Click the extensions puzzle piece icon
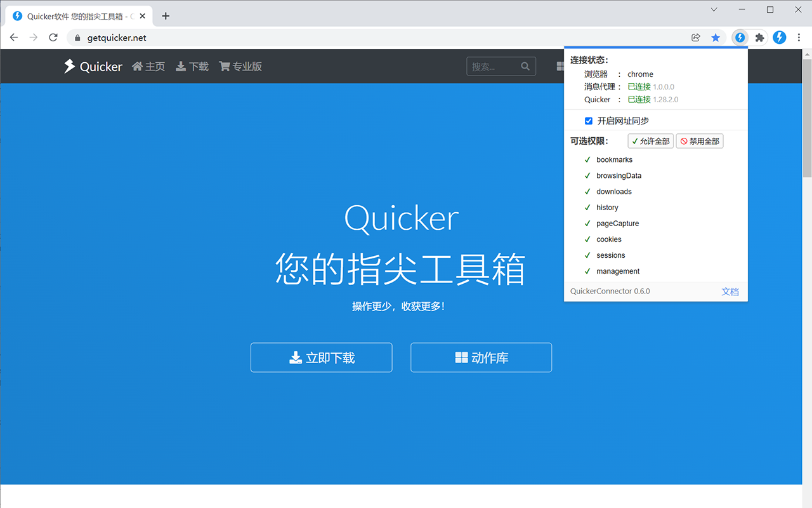Image resolution: width=812 pixels, height=508 pixels. pos(759,37)
